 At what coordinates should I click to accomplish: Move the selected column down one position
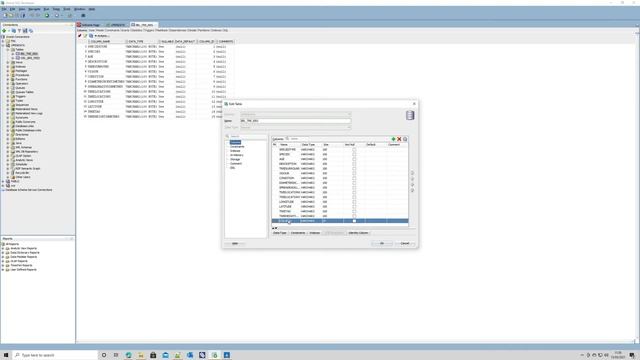pos(412,184)
